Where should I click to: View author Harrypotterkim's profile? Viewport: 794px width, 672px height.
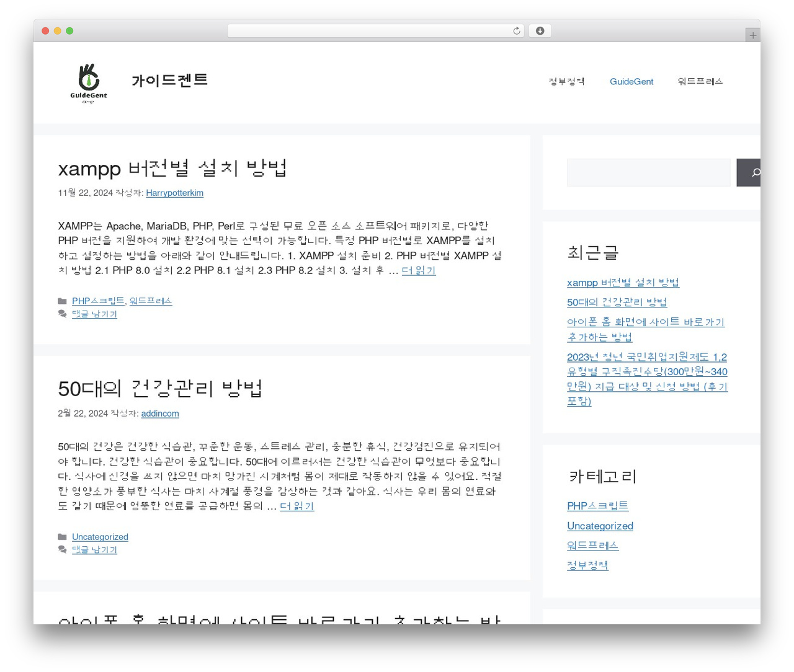click(174, 193)
